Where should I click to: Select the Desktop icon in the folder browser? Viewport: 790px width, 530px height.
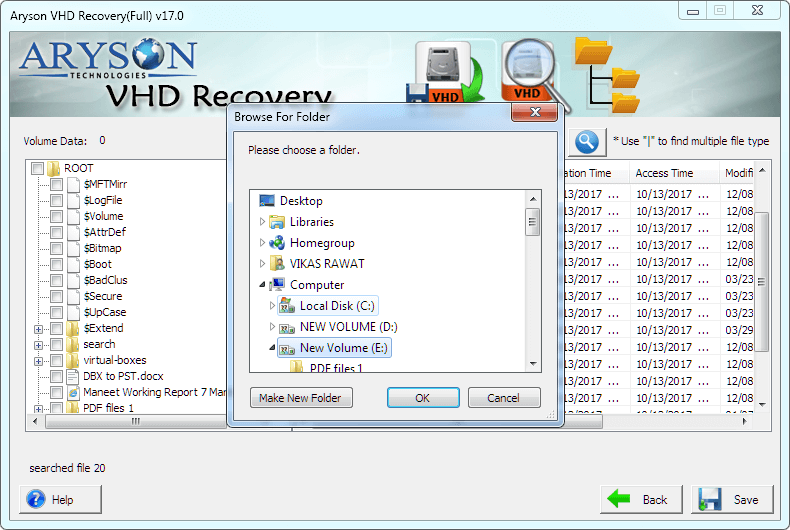click(267, 201)
